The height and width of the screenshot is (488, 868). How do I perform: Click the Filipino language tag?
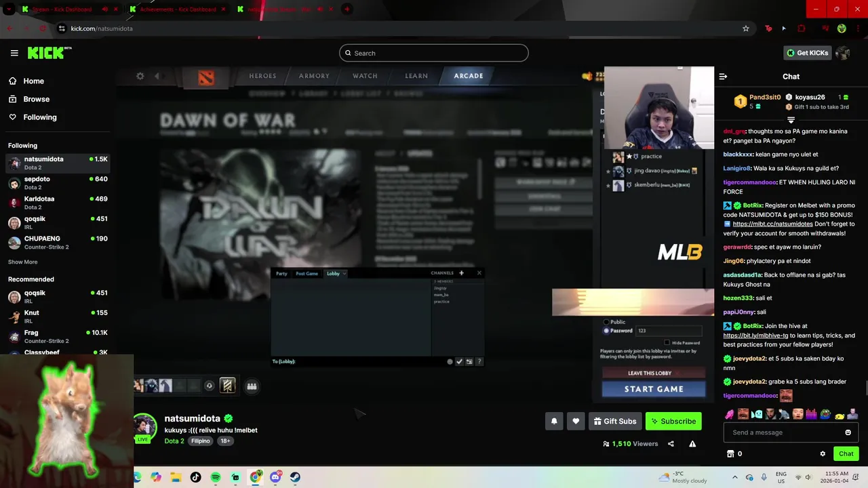click(200, 441)
